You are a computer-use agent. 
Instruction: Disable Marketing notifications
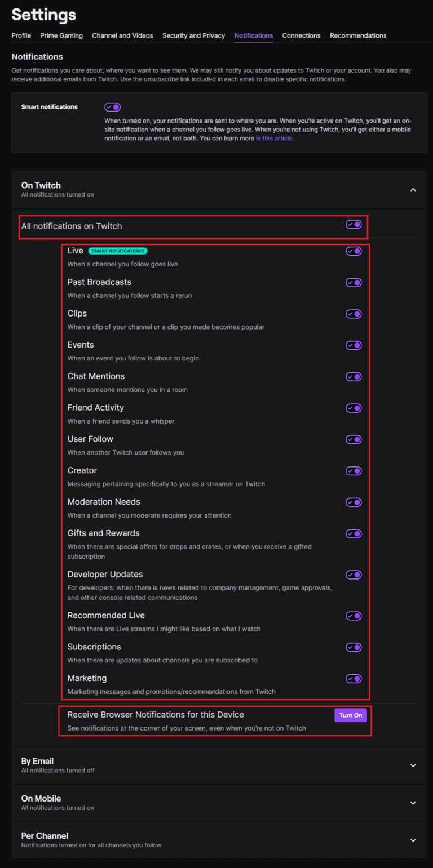353,679
